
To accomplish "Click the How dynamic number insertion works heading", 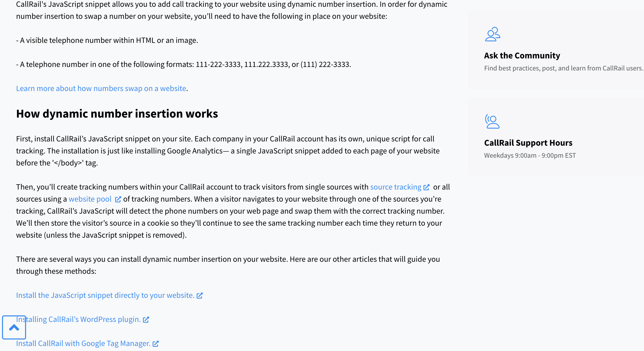I will tap(117, 113).
